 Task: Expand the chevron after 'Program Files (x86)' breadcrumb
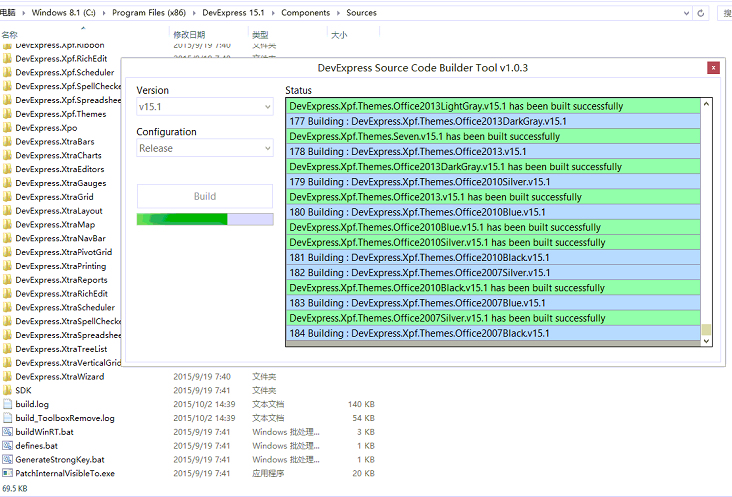click(194, 13)
